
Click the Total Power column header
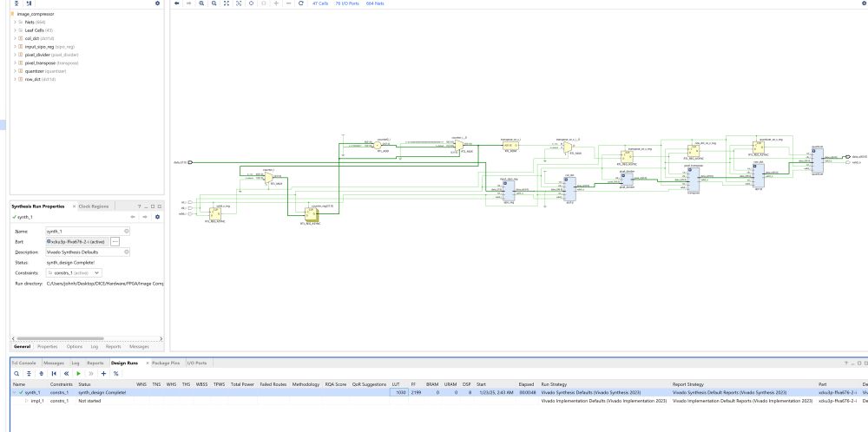tap(242, 384)
